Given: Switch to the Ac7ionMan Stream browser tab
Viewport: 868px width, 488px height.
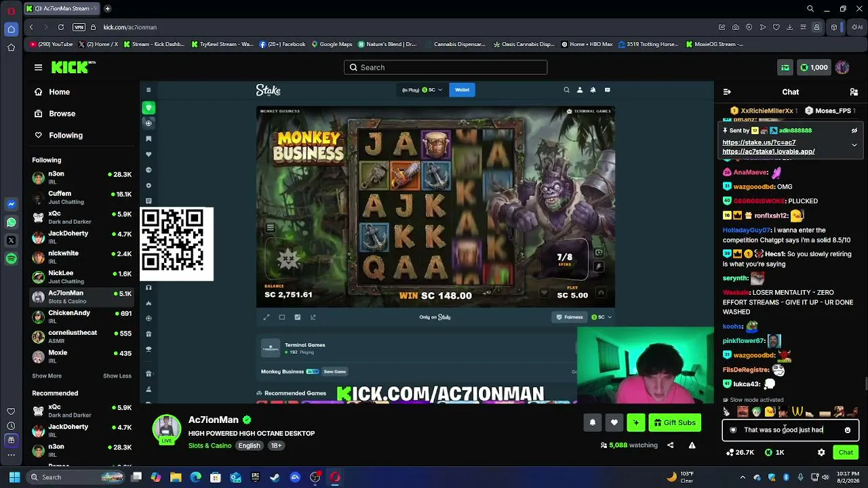Looking at the screenshot, I should tap(62, 9).
